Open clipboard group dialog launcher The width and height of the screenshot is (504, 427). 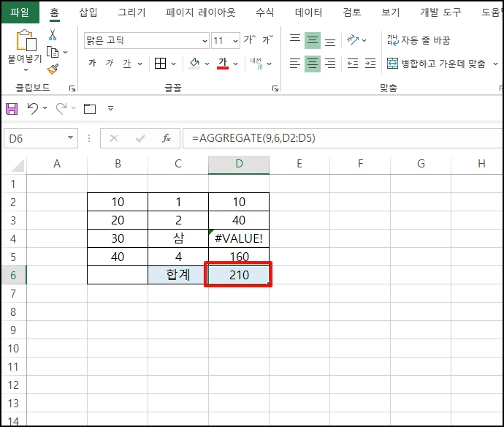click(x=72, y=88)
